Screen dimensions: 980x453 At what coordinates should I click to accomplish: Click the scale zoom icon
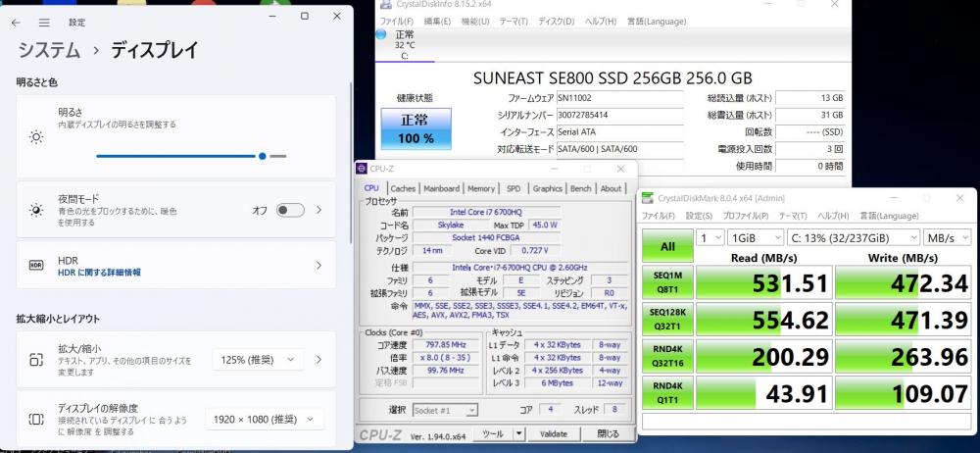click(x=36, y=359)
